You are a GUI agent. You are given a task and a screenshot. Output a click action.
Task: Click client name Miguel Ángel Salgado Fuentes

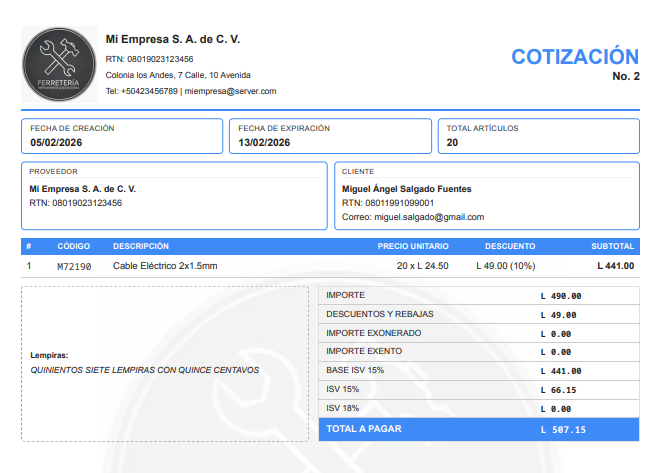click(x=407, y=189)
